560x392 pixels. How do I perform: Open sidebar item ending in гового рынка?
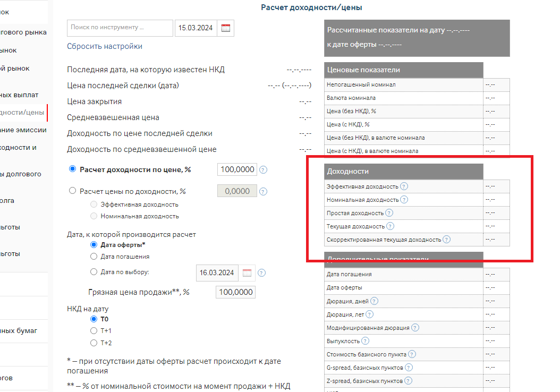[x=23, y=32]
